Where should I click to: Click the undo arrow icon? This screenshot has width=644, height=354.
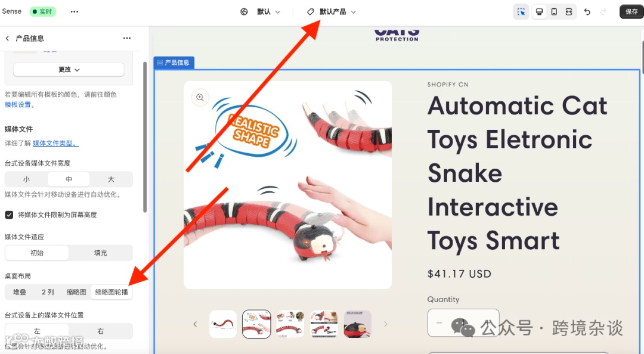click(x=587, y=11)
